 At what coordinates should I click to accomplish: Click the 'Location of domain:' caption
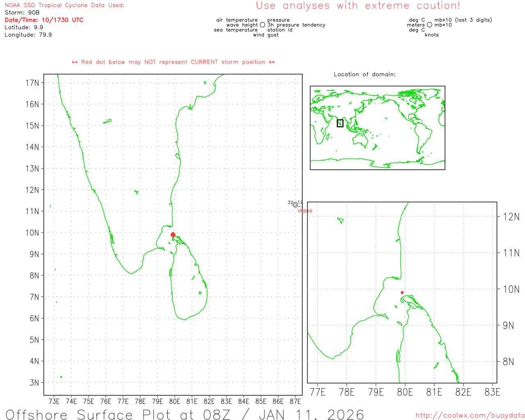click(364, 74)
